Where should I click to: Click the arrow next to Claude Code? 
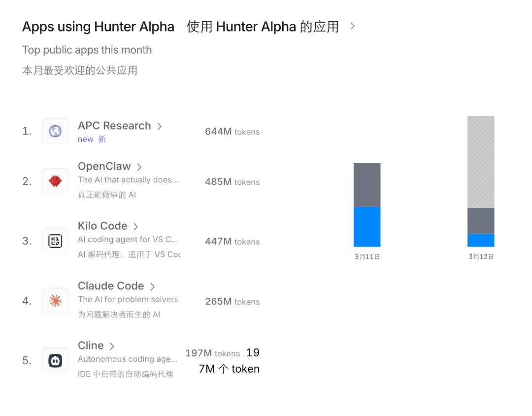pyautogui.click(x=152, y=286)
